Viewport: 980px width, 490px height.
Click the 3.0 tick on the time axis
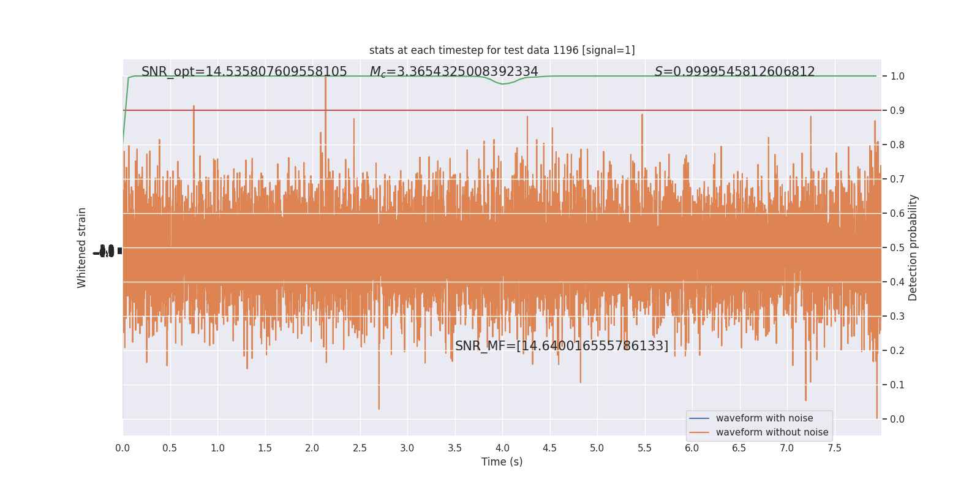pos(407,448)
